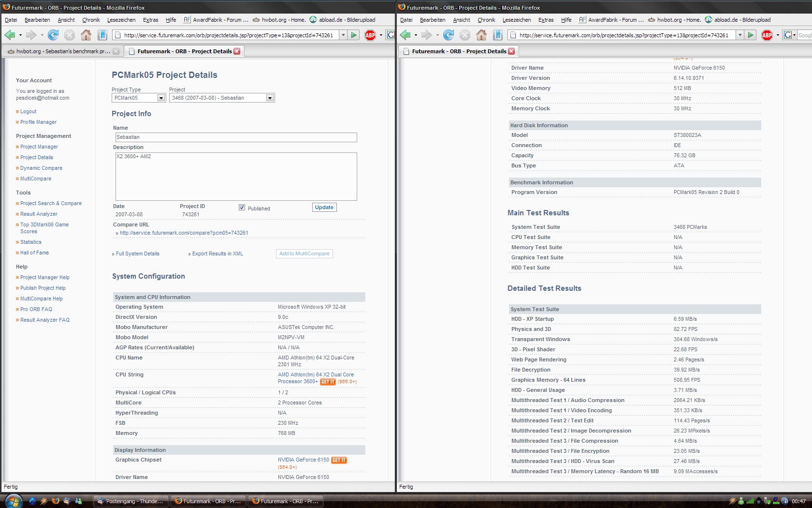Viewport: 812px width, 508px height.
Task: Open Firefox quick launch icon in taskbar
Action: (56, 501)
